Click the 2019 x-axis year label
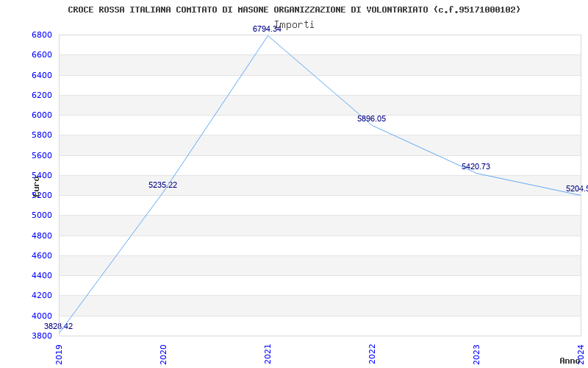The height and width of the screenshot is (368, 588). point(59,354)
